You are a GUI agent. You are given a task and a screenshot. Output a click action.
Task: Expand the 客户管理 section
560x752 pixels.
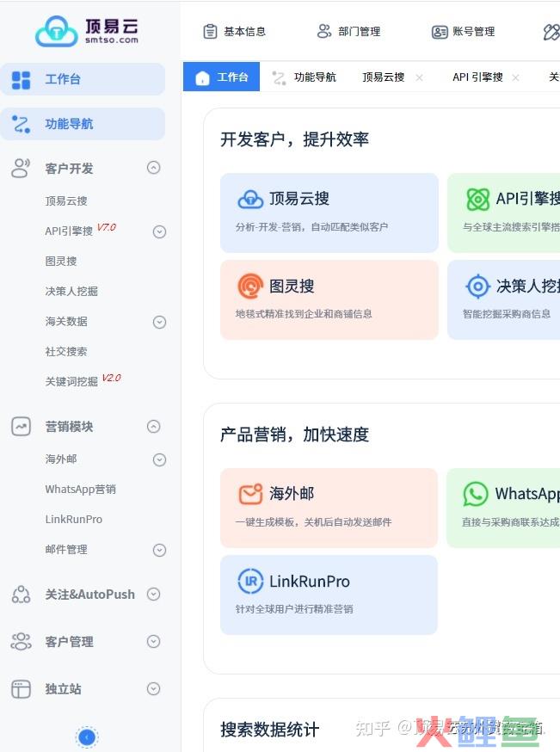tap(153, 641)
